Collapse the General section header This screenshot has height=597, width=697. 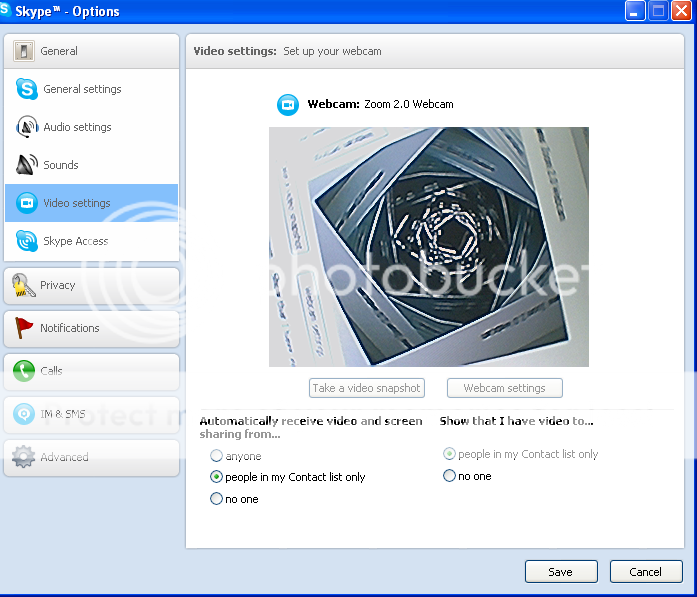tap(91, 51)
